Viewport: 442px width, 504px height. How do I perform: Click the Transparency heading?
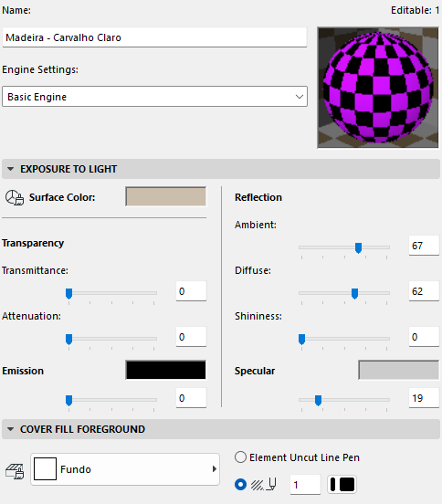(x=33, y=243)
